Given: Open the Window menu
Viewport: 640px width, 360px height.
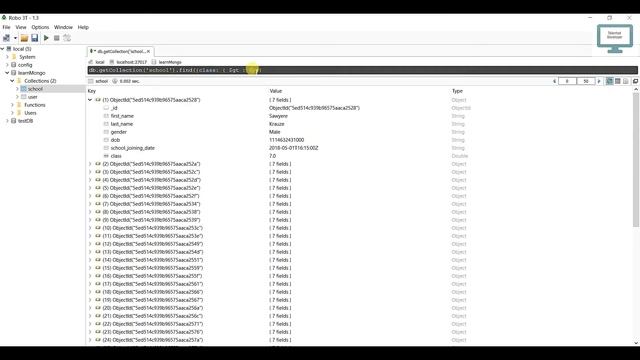Looking at the screenshot, I should pyautogui.click(x=63, y=27).
